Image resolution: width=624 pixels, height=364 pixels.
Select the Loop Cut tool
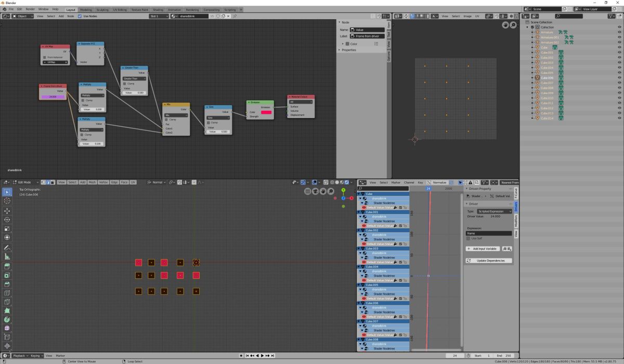pyautogui.click(x=7, y=293)
